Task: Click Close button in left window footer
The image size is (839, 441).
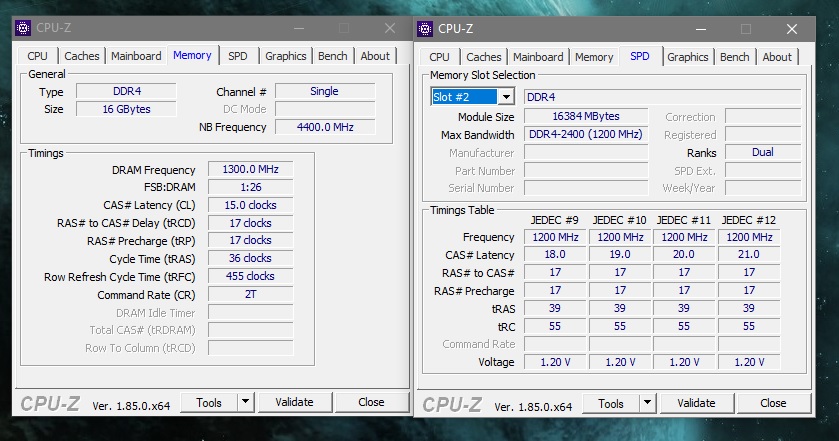Action: pos(371,402)
